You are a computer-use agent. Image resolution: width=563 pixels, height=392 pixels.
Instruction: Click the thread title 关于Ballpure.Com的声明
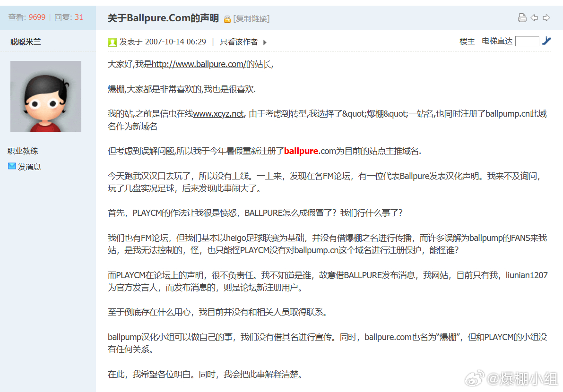point(163,18)
